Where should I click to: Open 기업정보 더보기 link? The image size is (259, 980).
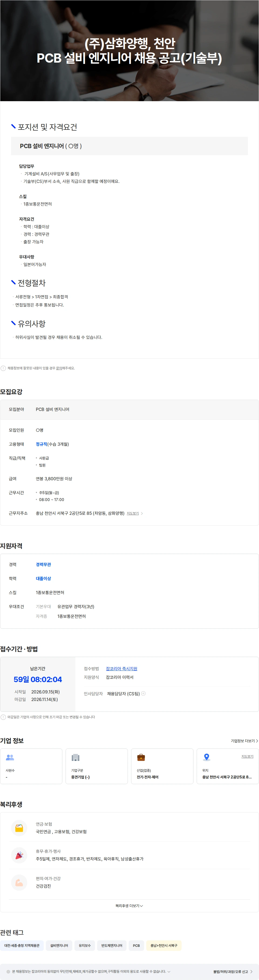[244, 741]
